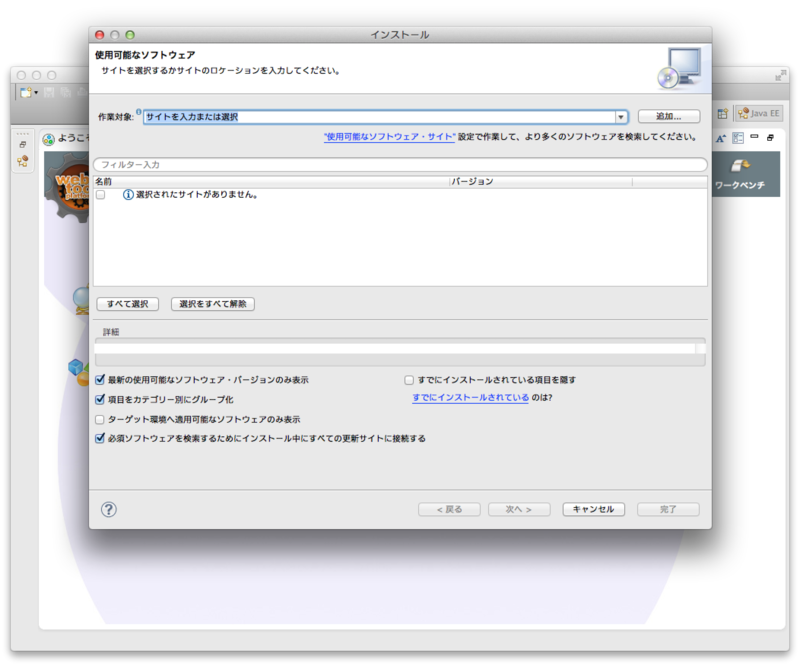Click the increase font size icon on welcome toolbar
Viewport: 800px width, 666px height.
(720, 137)
